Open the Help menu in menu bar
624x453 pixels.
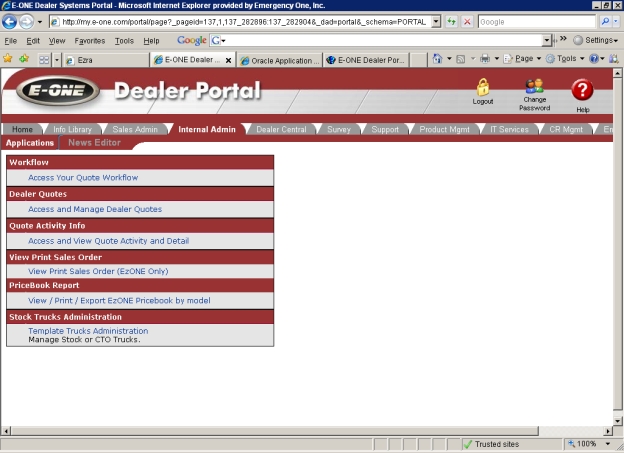pyautogui.click(x=151, y=41)
